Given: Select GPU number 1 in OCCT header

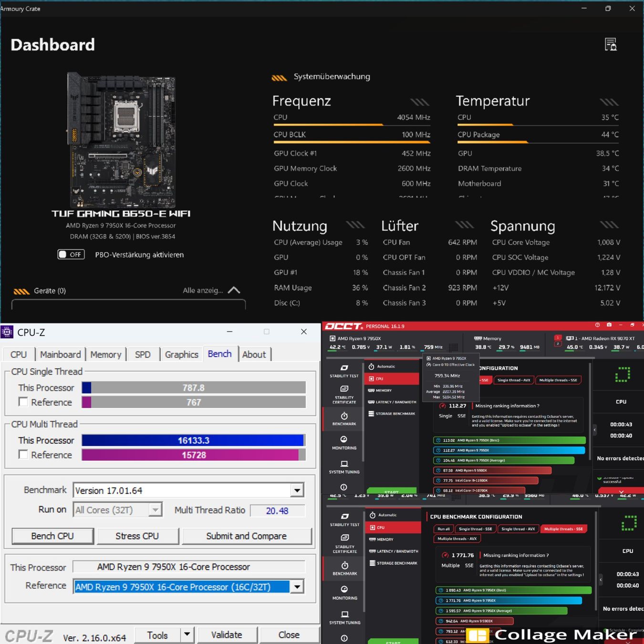Looking at the screenshot, I should pyautogui.click(x=557, y=338).
